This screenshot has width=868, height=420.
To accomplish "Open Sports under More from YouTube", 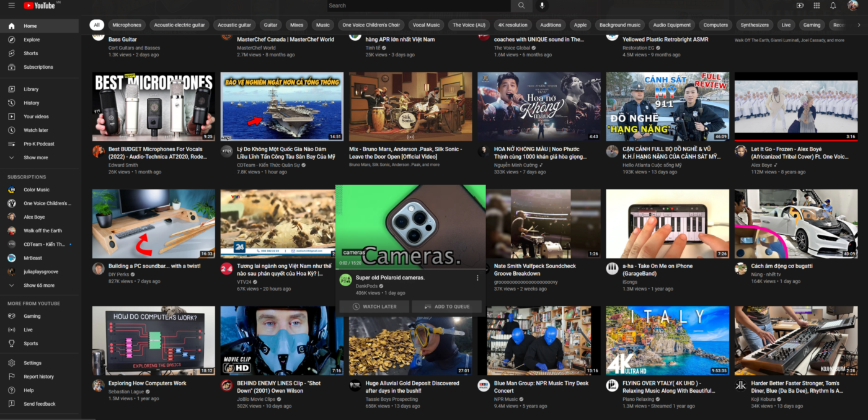I will (x=40, y=343).
